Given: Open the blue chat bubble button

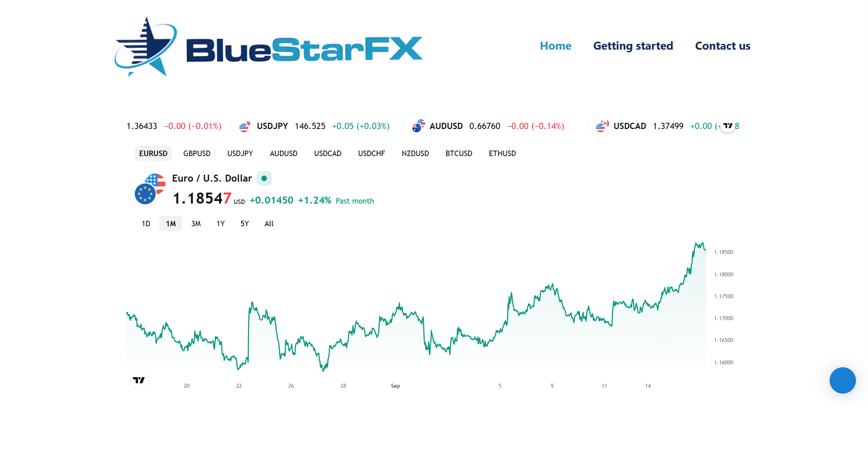Looking at the screenshot, I should click(842, 380).
